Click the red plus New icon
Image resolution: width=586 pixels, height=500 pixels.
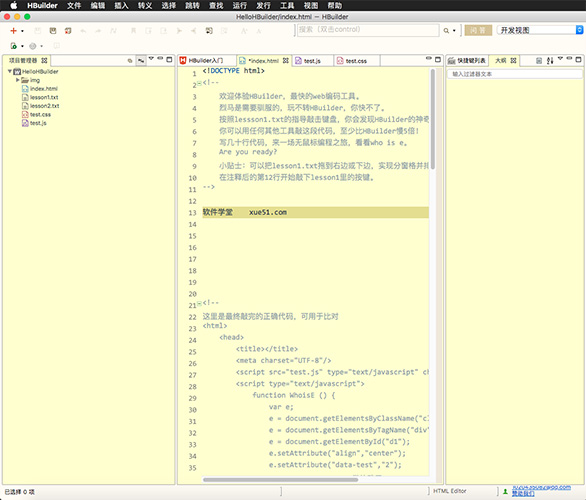13,31
